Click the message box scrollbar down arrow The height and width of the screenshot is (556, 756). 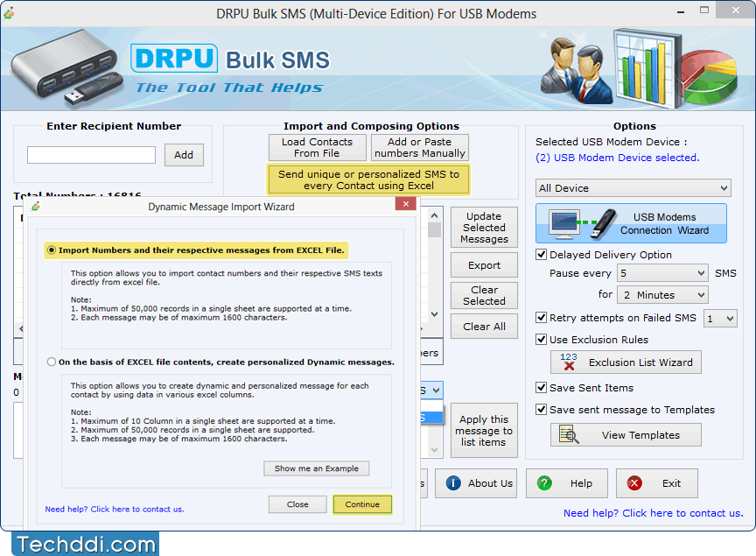point(434,450)
